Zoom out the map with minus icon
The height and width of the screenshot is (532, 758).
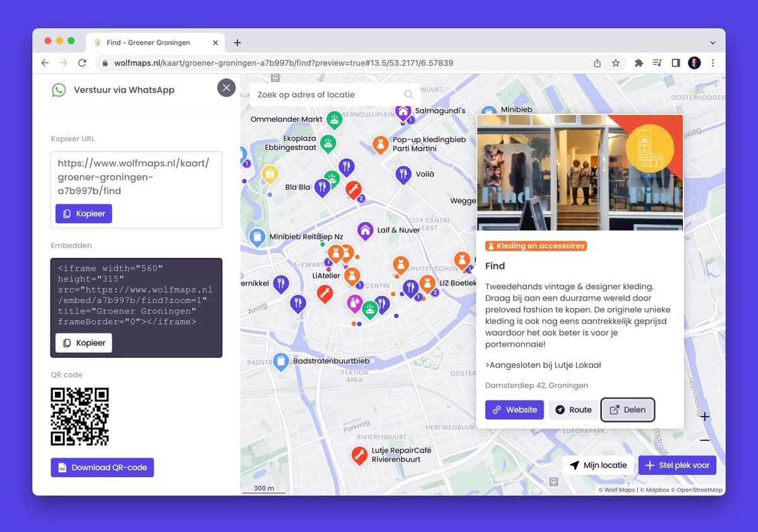coord(705,440)
